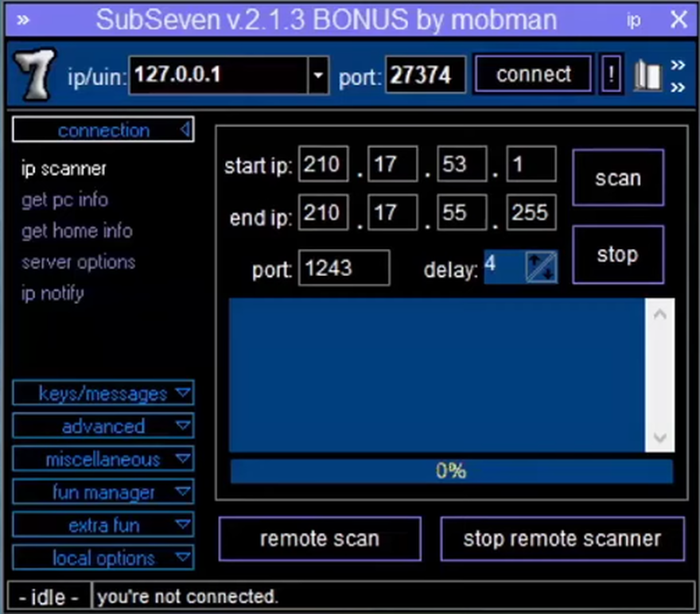Screen dimensions: 700x614
Task: Click the scanner port field showing 1243
Action: [344, 268]
